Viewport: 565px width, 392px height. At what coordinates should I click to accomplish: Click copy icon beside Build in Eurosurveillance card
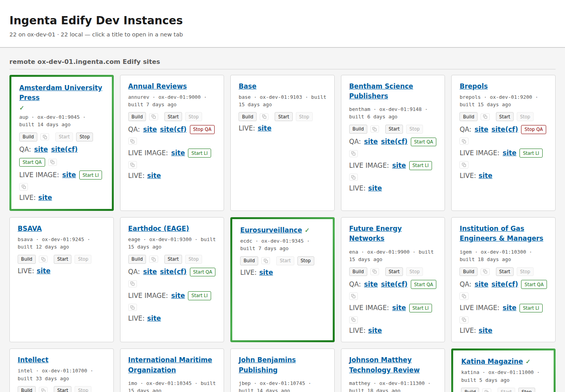[266, 261]
